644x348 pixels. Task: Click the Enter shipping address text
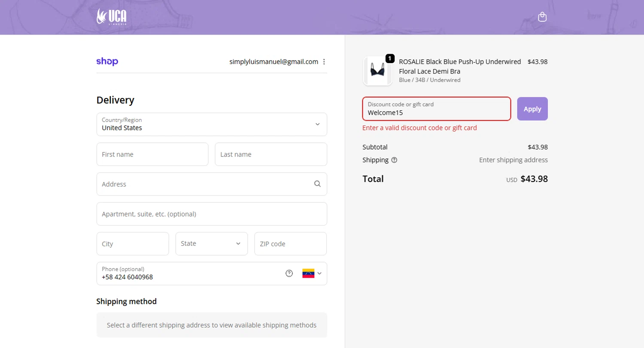click(x=513, y=160)
